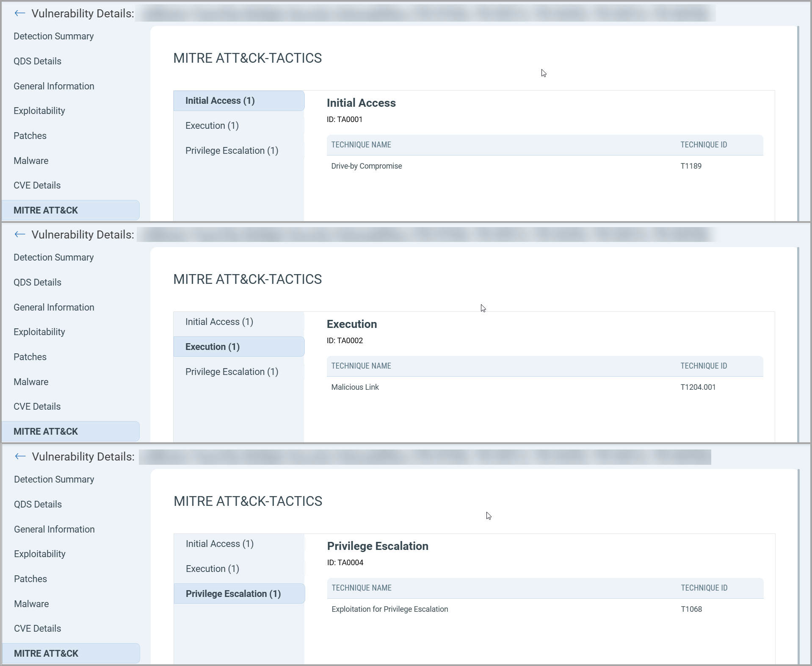Open QDS Details in the top panel
The height and width of the screenshot is (666, 812).
pyautogui.click(x=37, y=61)
